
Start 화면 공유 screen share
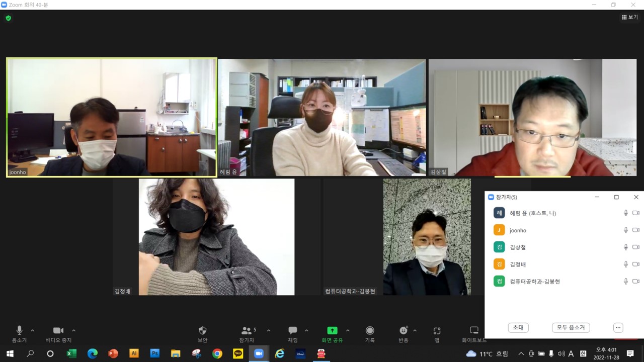click(x=332, y=334)
